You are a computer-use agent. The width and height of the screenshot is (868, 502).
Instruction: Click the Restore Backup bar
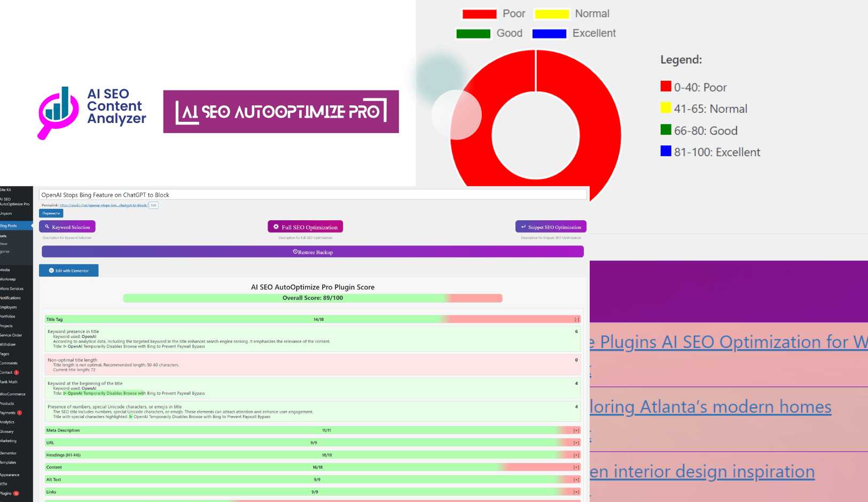(312, 252)
